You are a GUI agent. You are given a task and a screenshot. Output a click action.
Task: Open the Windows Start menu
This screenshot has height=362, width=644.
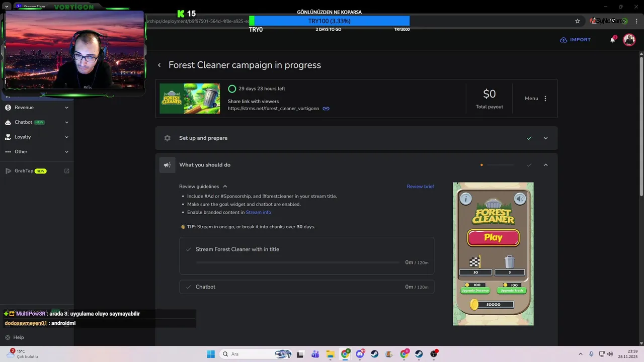pos(210,354)
